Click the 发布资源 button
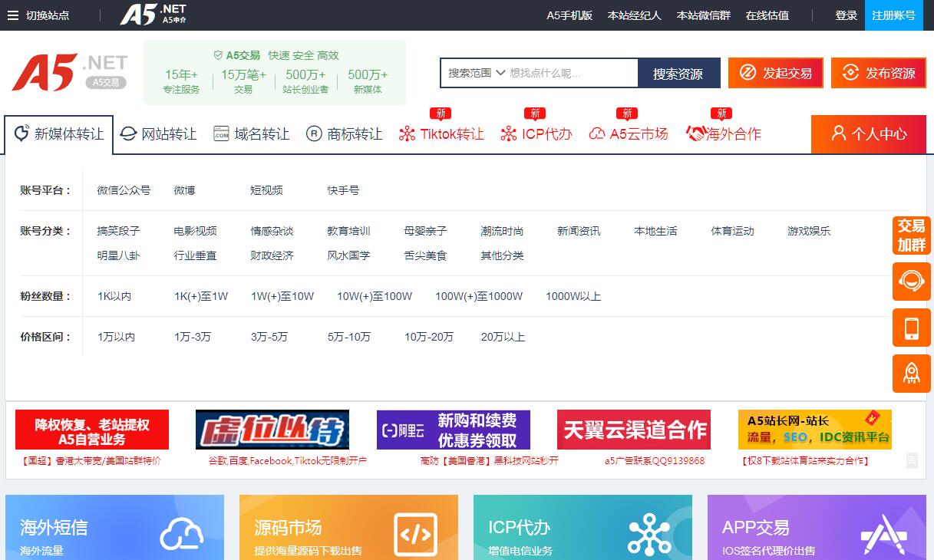Viewport: 934px width, 560px height. (878, 73)
